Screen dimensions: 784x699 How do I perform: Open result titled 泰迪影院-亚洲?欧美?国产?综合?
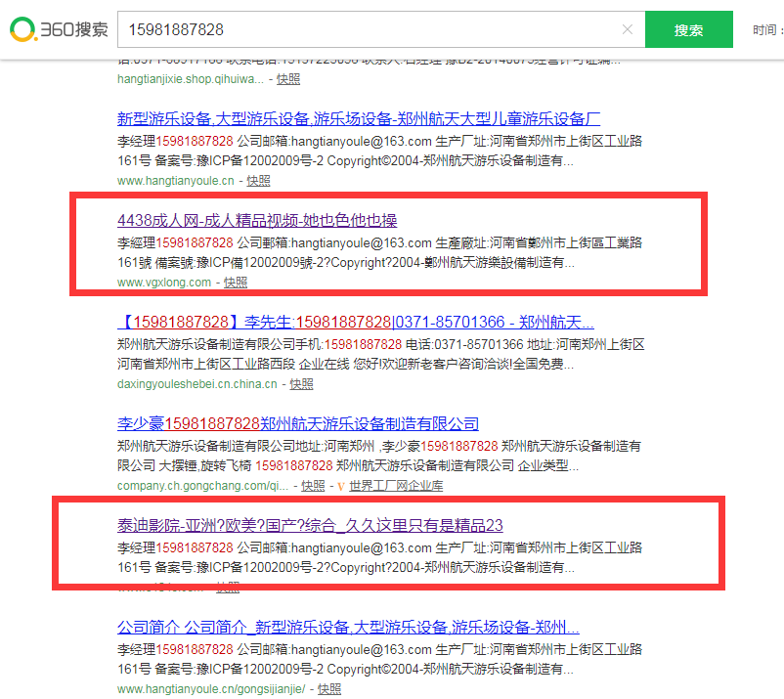point(310,526)
